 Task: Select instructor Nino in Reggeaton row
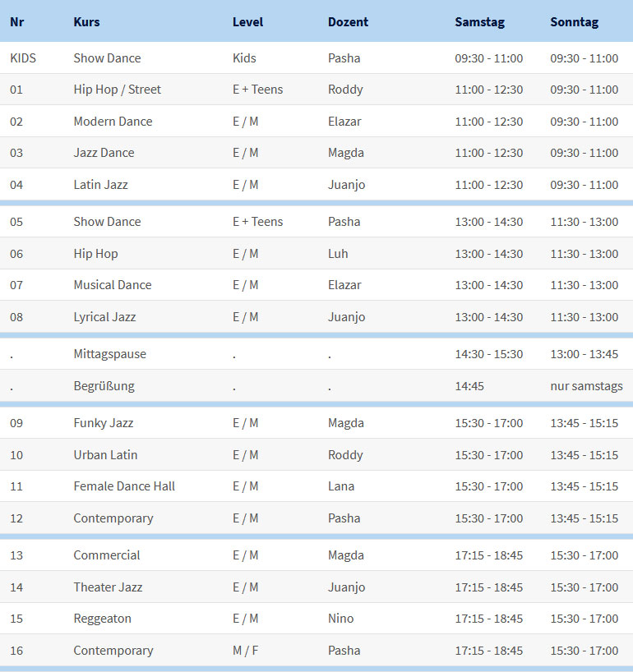click(x=340, y=619)
